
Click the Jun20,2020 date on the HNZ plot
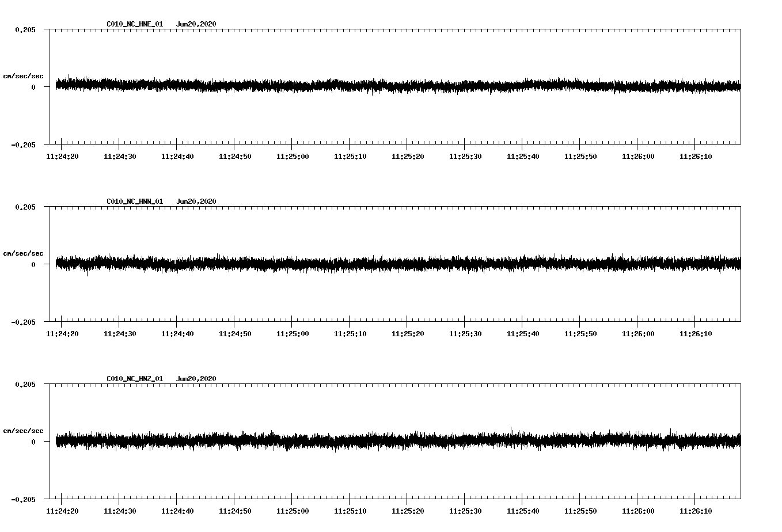(196, 379)
